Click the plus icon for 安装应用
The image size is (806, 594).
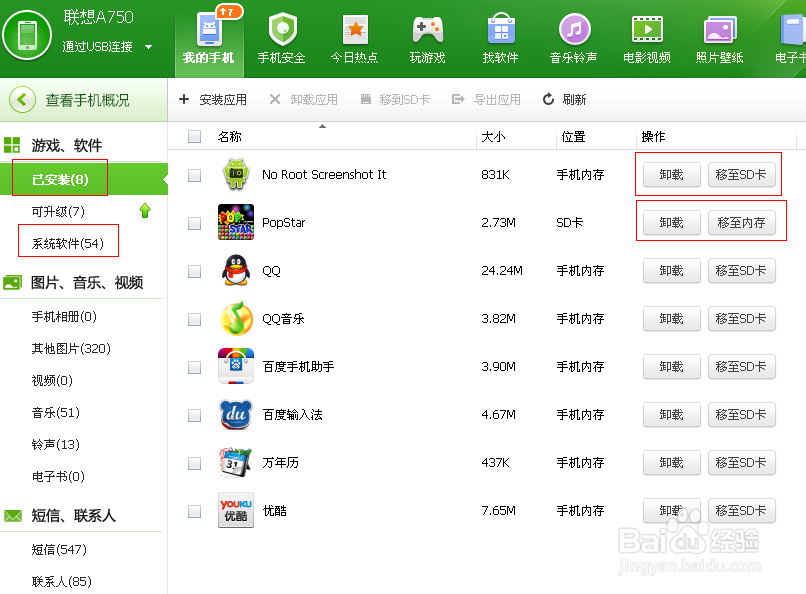point(184,99)
